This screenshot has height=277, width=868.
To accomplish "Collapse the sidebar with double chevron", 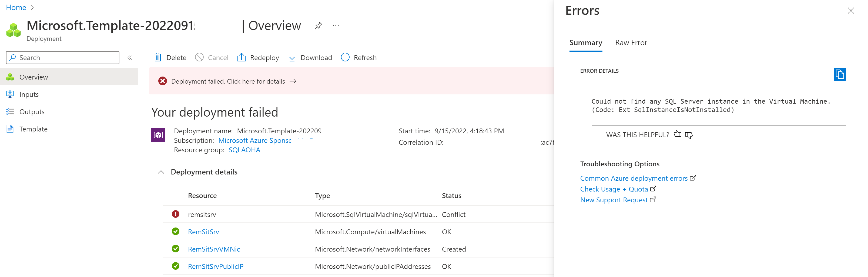I will click(x=130, y=58).
